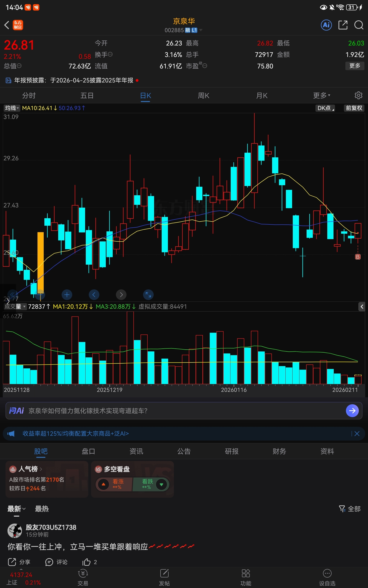Vote 看跌 bearish in 多空看盘
This screenshot has height=588, width=368.
(x=151, y=484)
